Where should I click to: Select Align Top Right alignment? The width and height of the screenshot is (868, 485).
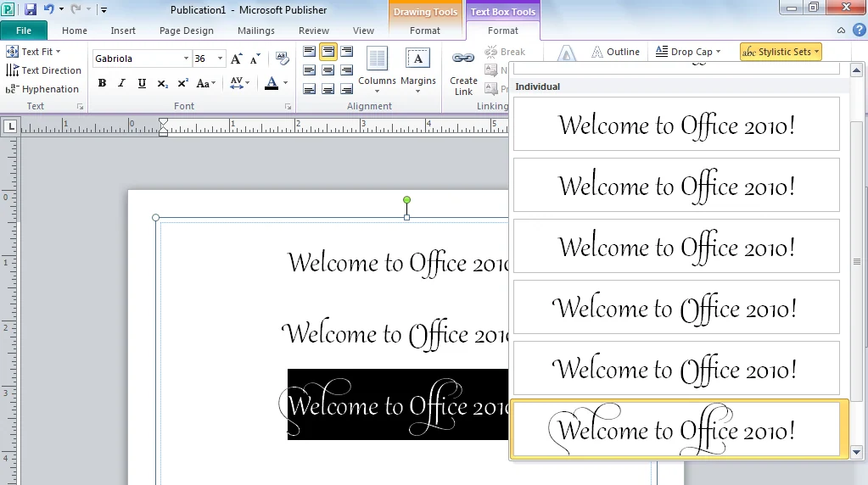coord(346,52)
